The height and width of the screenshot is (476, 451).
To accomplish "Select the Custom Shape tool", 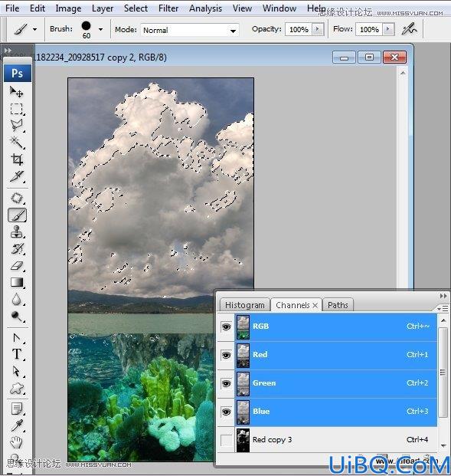I will tap(16, 389).
